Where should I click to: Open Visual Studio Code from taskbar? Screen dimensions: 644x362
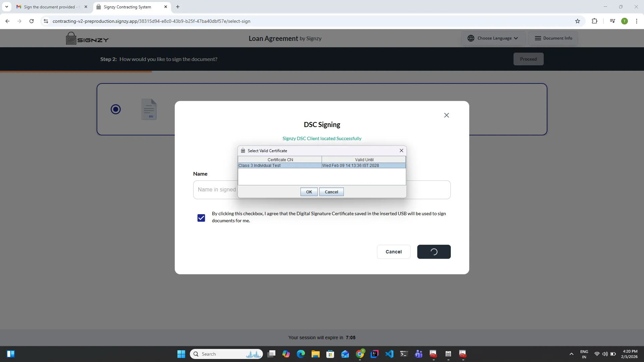pos(389,354)
